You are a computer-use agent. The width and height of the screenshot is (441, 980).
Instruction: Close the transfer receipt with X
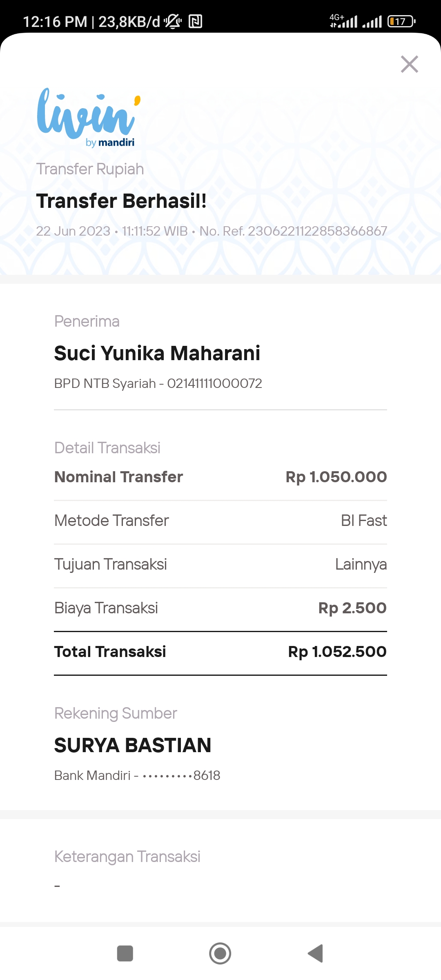409,64
